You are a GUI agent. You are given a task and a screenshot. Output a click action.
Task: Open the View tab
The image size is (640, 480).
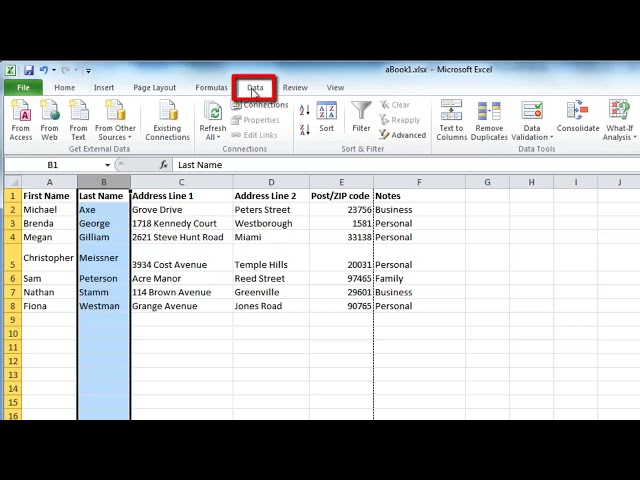[335, 87]
